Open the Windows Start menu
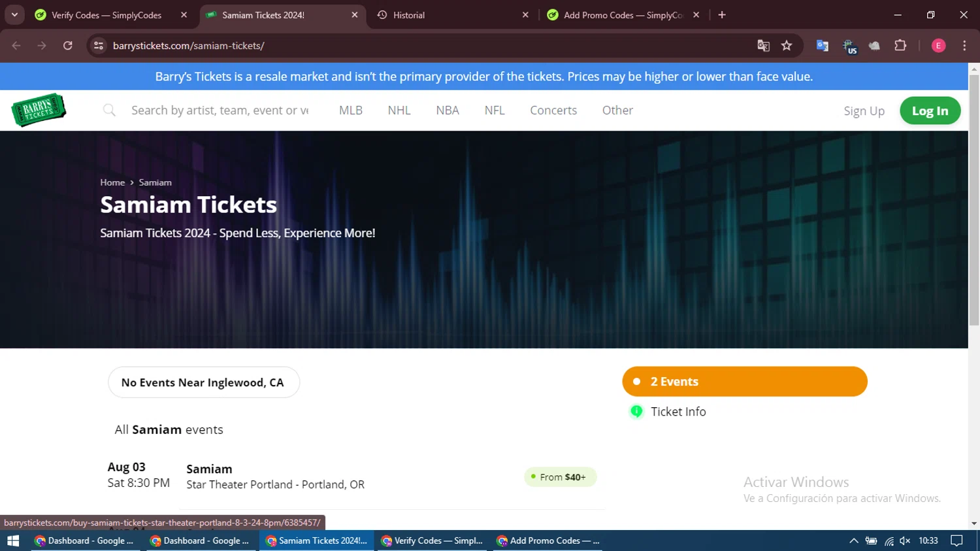 tap(13, 541)
